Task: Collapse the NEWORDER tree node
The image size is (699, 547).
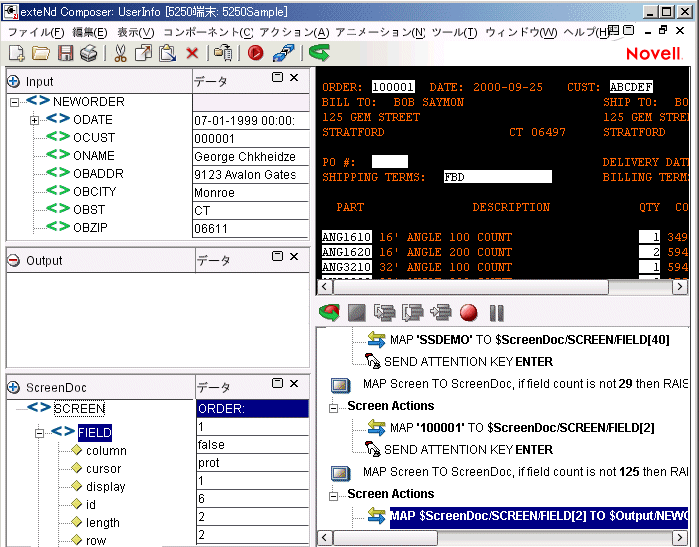Action: (x=14, y=103)
